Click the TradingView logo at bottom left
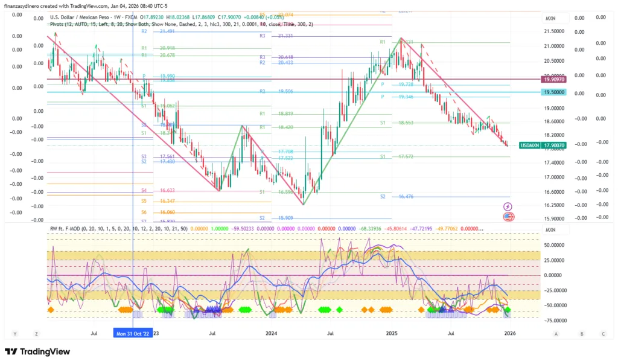The image size is (618, 364). tap(37, 352)
